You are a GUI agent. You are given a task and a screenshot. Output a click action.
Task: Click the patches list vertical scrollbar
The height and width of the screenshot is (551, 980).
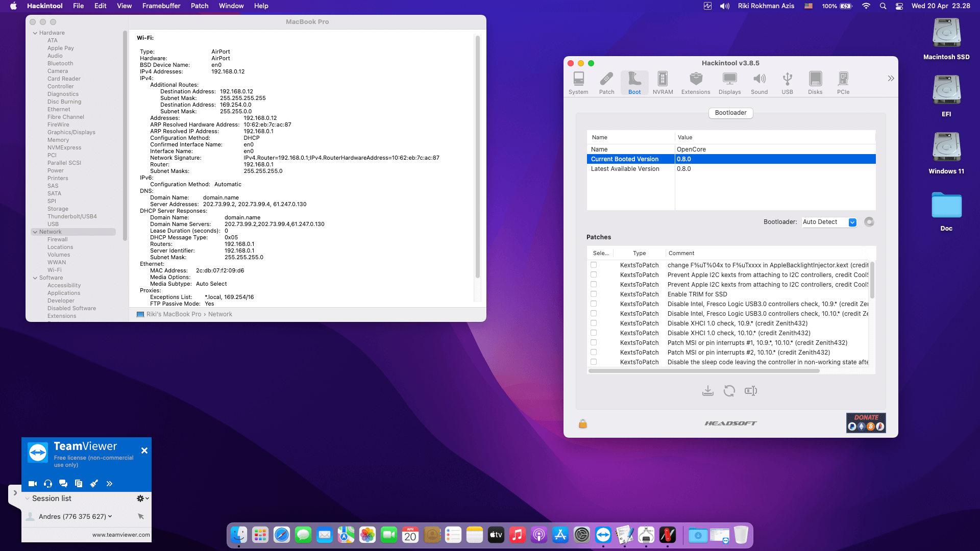point(872,280)
